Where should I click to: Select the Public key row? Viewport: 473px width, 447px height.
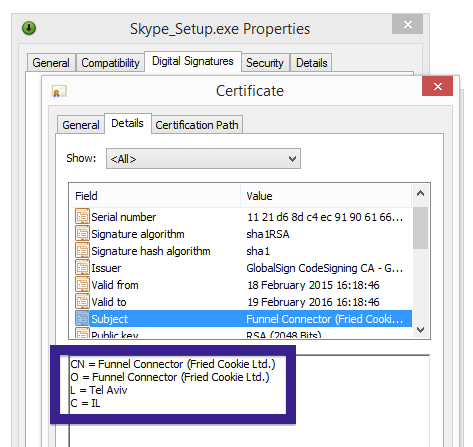pyautogui.click(x=241, y=333)
